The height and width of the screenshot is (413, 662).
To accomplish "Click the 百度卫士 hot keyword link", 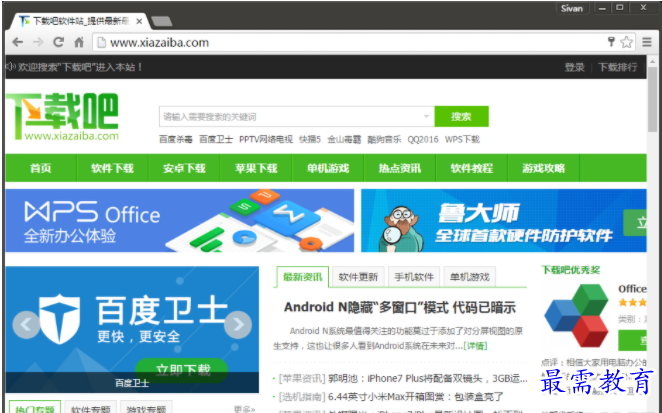I will (216, 139).
